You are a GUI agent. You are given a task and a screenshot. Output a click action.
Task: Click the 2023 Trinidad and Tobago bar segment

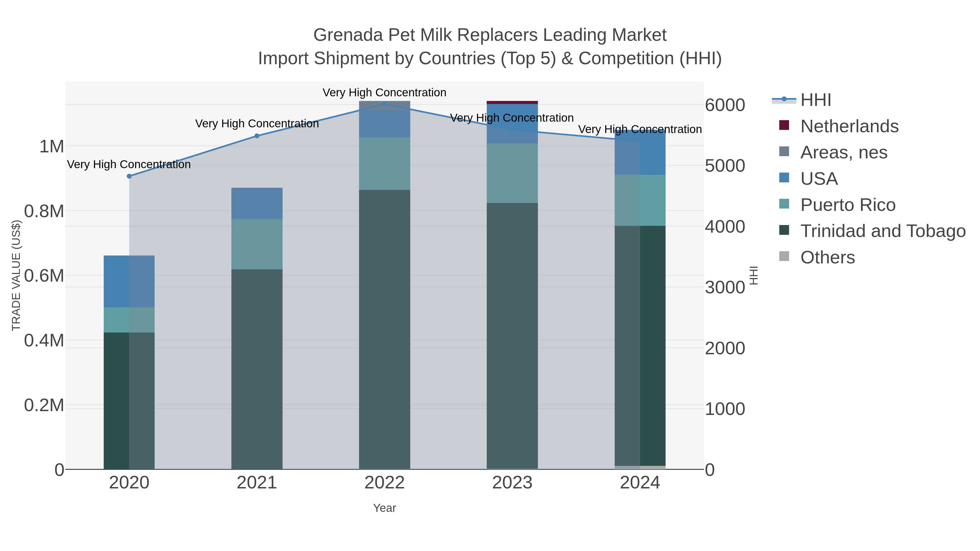click(512, 336)
